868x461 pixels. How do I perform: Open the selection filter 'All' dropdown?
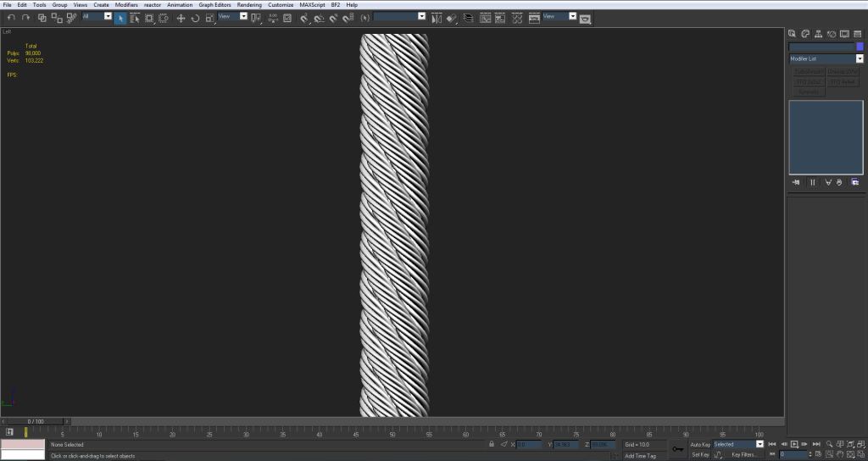click(x=108, y=16)
